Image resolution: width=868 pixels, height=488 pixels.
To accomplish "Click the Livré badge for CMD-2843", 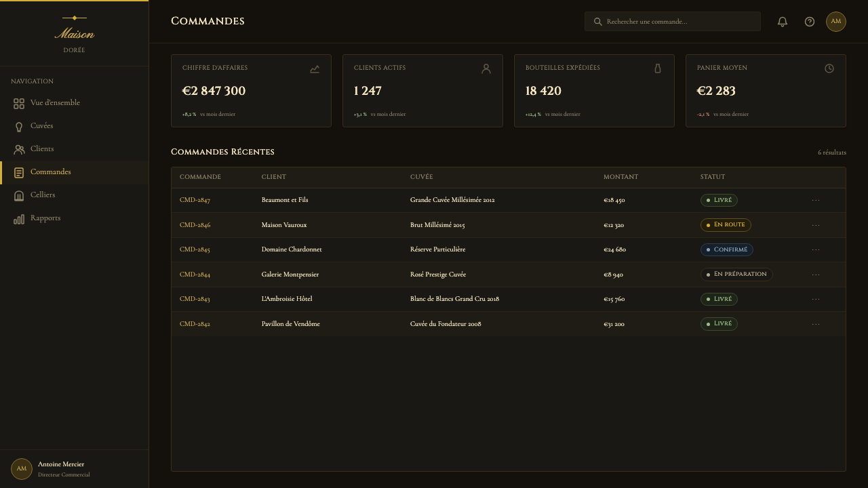I will (719, 300).
